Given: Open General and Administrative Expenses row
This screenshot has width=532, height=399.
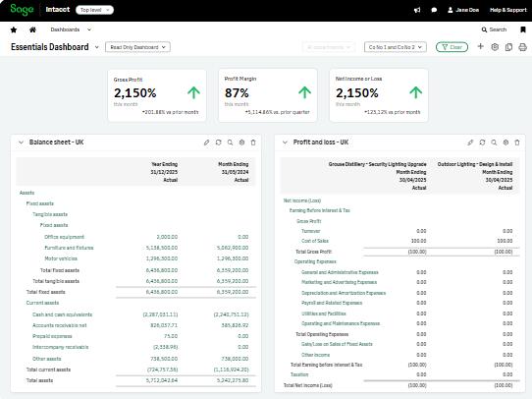Looking at the screenshot, I should (340, 272).
